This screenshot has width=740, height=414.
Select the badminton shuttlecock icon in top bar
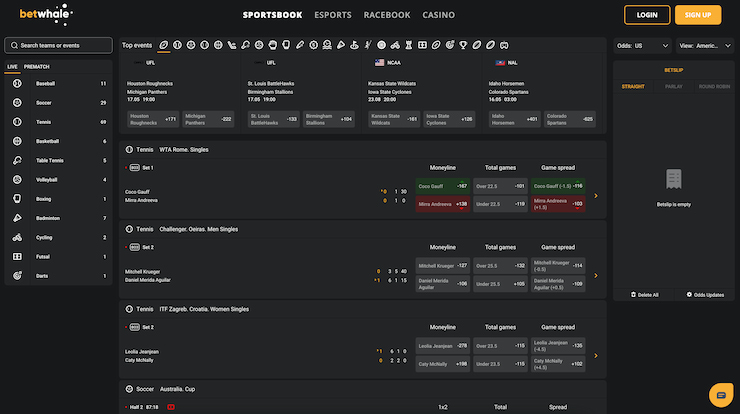point(341,45)
